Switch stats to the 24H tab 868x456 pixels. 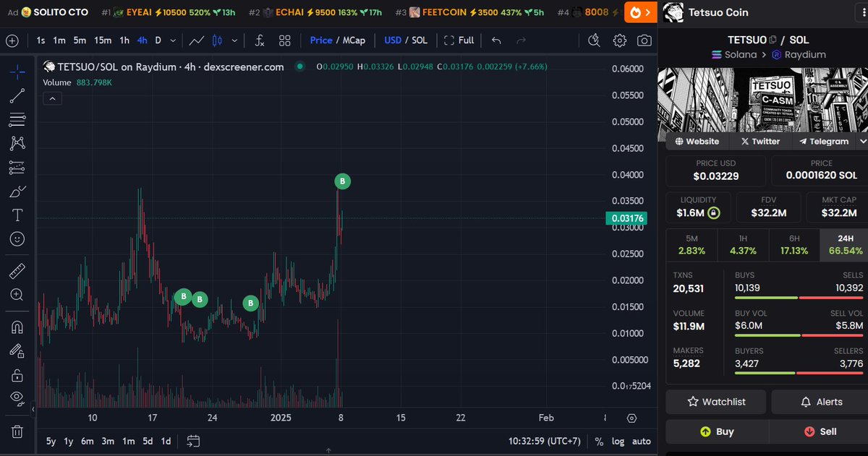(x=845, y=245)
